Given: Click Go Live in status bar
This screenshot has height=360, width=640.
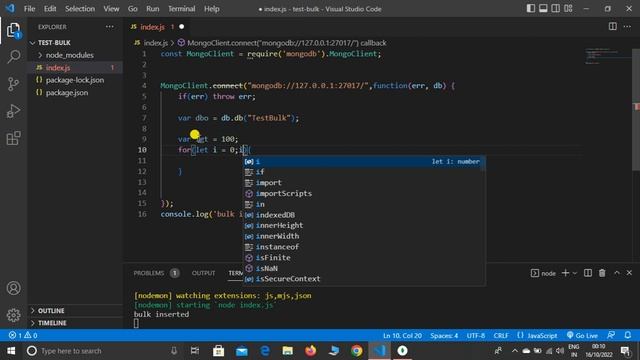Looking at the screenshot, I should coord(582,335).
